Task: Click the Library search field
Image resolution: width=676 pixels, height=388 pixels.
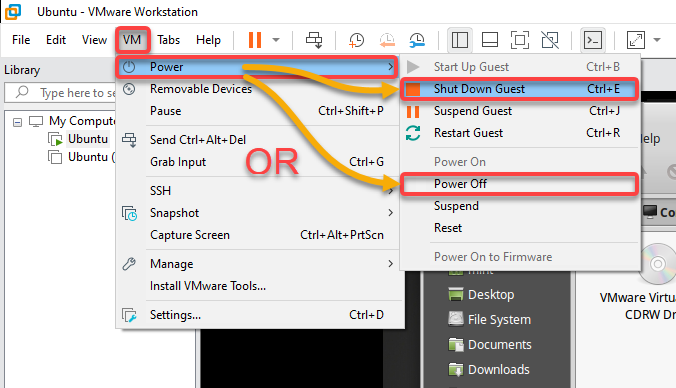Action: tap(60, 93)
